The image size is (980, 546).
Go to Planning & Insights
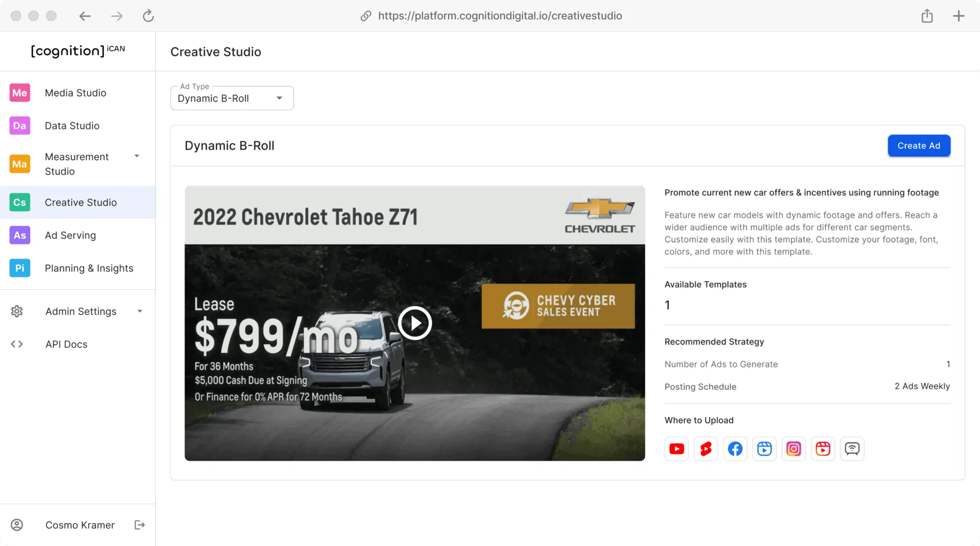pyautogui.click(x=89, y=268)
